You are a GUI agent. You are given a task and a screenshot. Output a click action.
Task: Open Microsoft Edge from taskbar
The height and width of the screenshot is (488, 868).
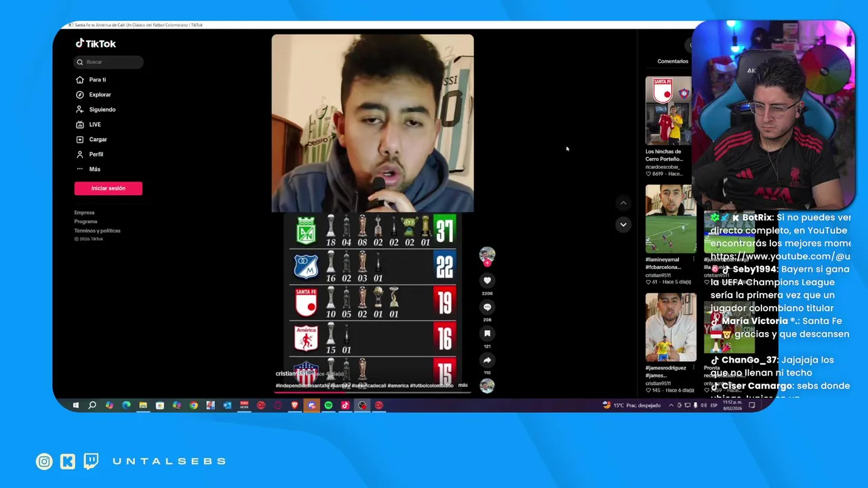coord(126,405)
